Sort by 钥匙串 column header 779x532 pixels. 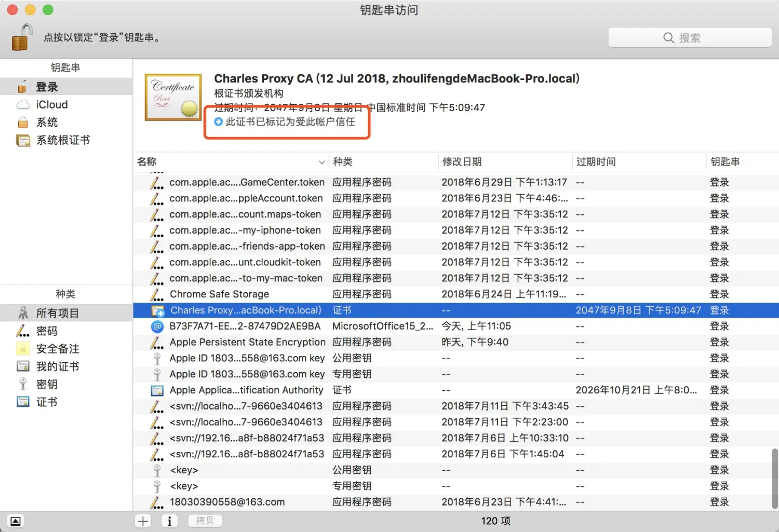pos(743,162)
